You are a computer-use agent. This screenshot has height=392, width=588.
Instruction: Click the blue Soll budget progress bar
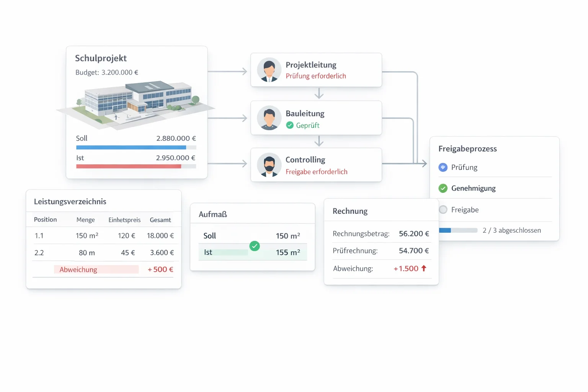(131, 147)
